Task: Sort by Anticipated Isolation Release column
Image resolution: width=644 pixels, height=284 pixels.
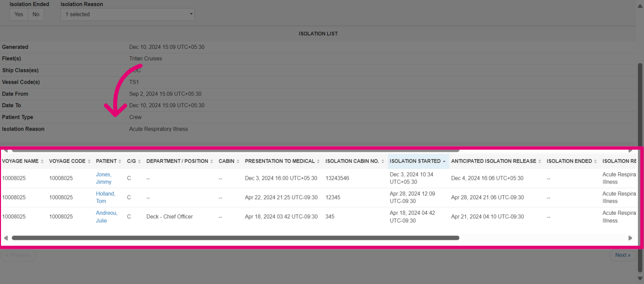Action: click(496, 161)
